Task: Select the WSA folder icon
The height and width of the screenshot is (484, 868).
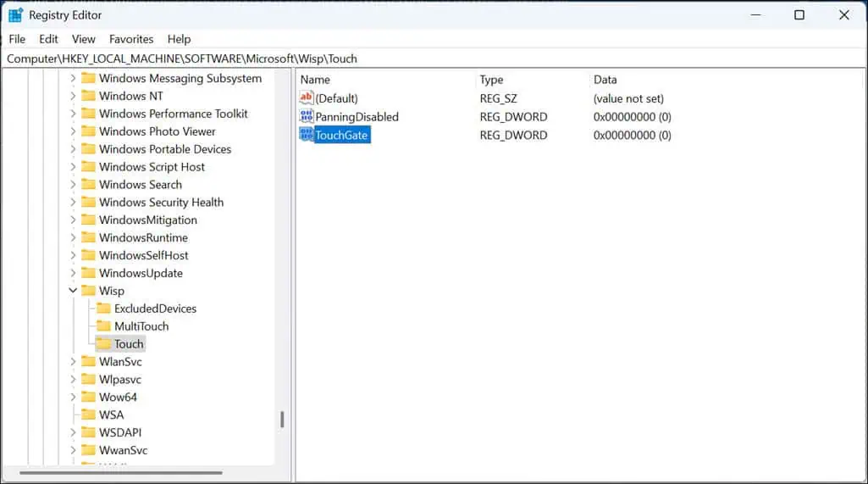Action: pyautogui.click(x=88, y=414)
